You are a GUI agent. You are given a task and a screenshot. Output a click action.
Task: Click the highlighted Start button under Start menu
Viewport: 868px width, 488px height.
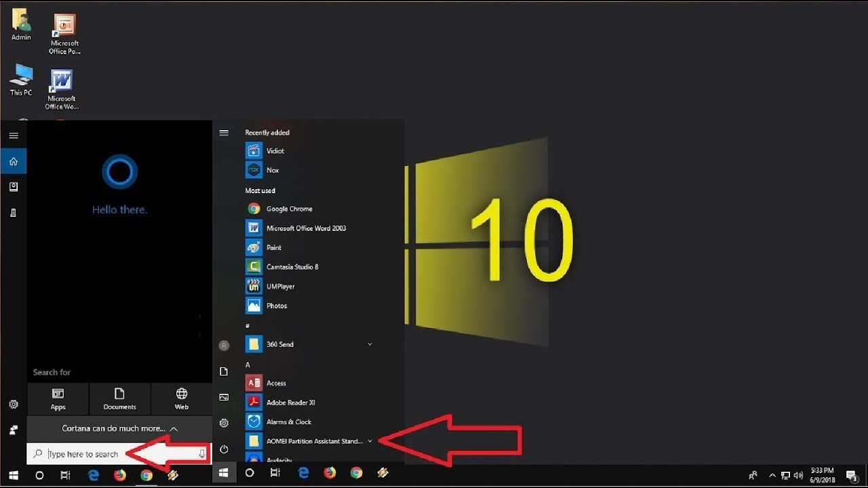click(224, 473)
